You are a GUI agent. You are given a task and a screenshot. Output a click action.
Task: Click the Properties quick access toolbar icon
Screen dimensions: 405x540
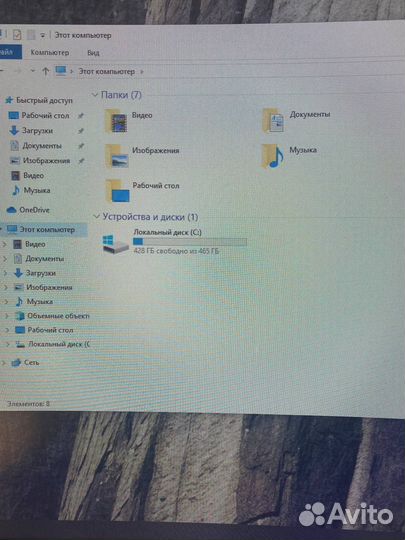17,34
